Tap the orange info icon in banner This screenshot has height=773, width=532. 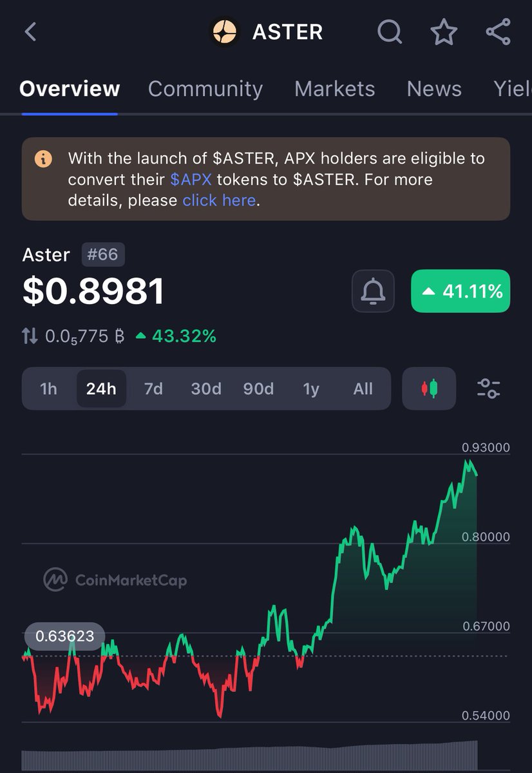point(43,158)
